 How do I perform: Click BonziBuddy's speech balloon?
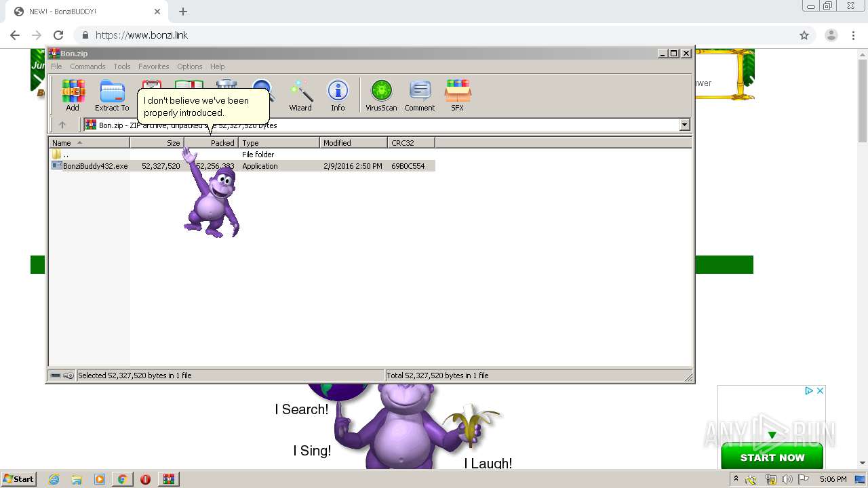[x=203, y=106]
